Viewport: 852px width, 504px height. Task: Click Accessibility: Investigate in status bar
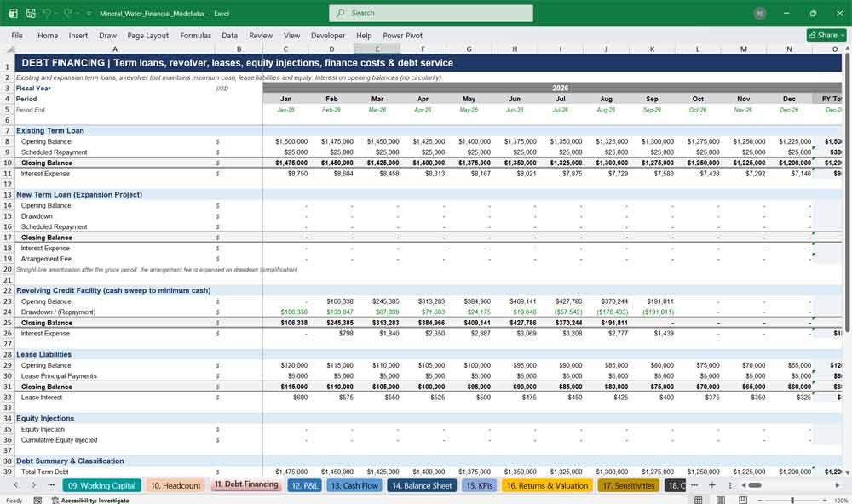pyautogui.click(x=90, y=501)
